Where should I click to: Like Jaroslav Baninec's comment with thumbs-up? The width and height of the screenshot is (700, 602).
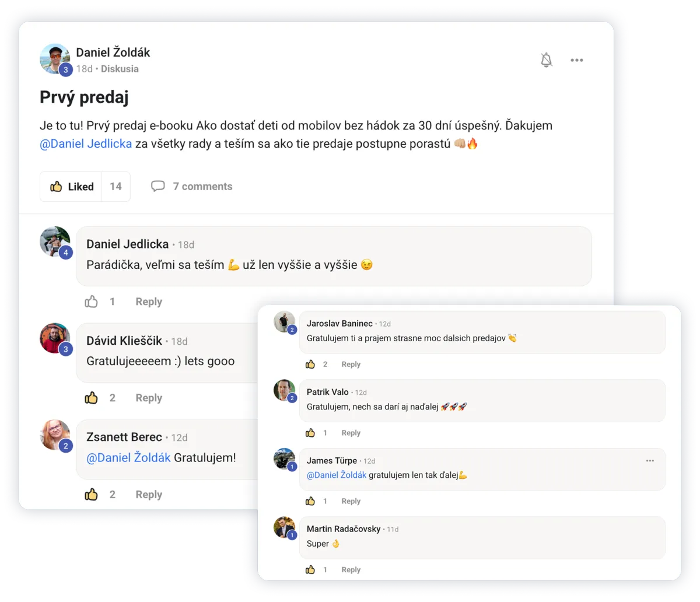(x=310, y=364)
